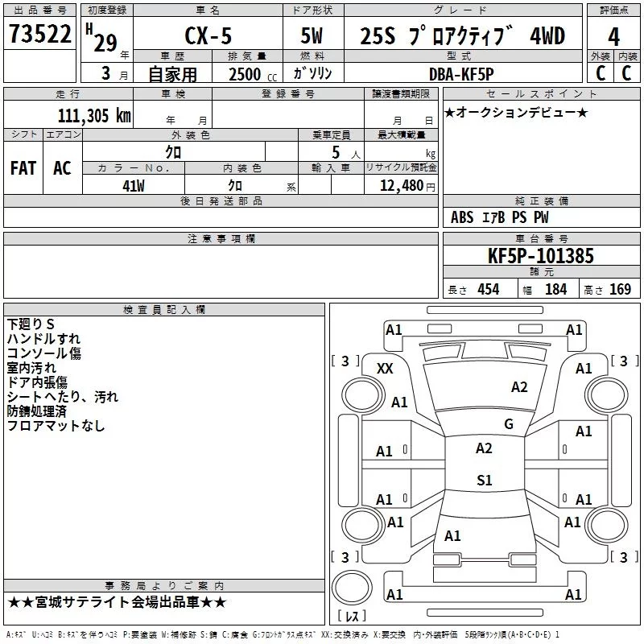Select the registration month 3 月

point(115,73)
